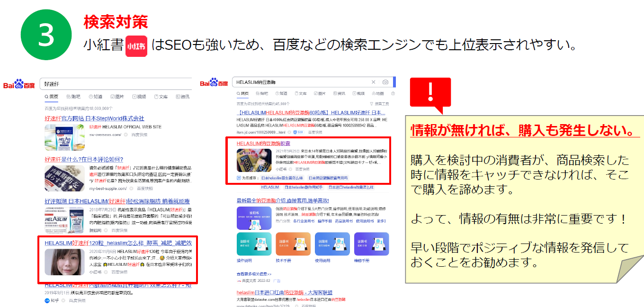Select 资讯 tab in the HELASLIM纳豆激酶 search

click(x=339, y=94)
